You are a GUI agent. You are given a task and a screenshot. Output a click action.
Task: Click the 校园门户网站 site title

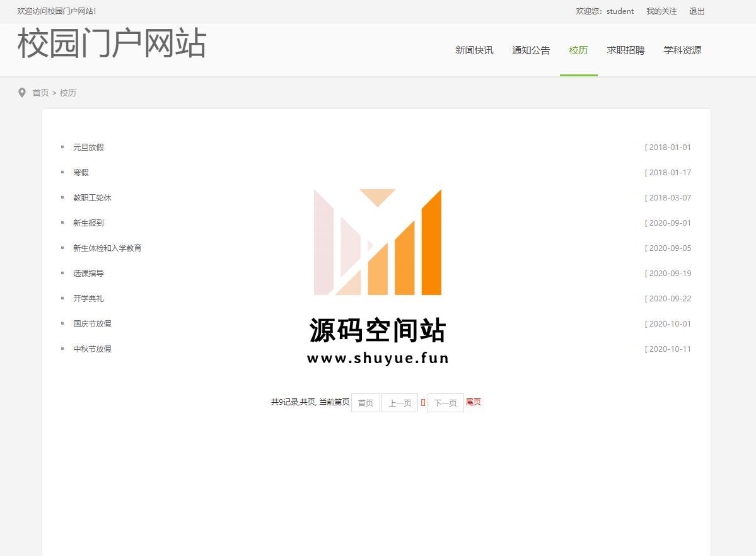(x=112, y=43)
